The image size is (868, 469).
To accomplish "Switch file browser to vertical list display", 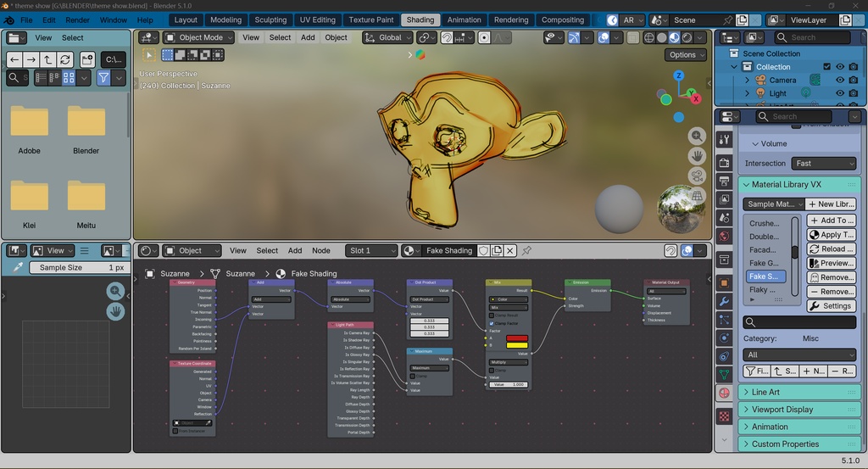I will (41, 78).
